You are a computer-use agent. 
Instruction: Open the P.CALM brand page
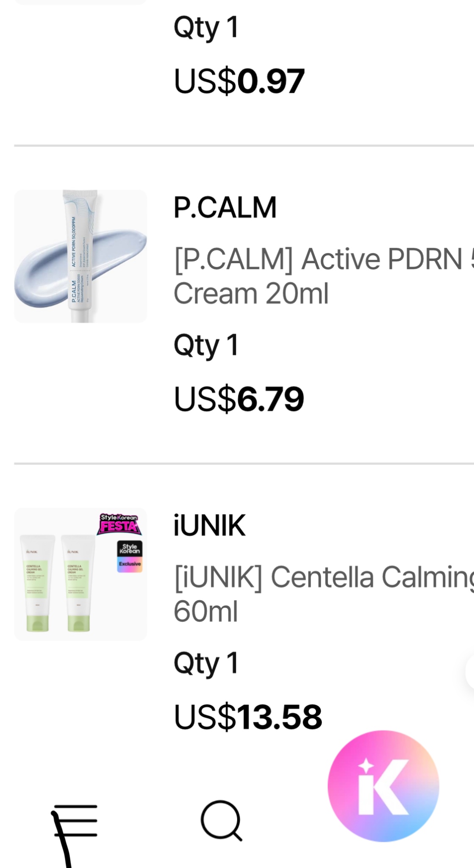click(225, 207)
